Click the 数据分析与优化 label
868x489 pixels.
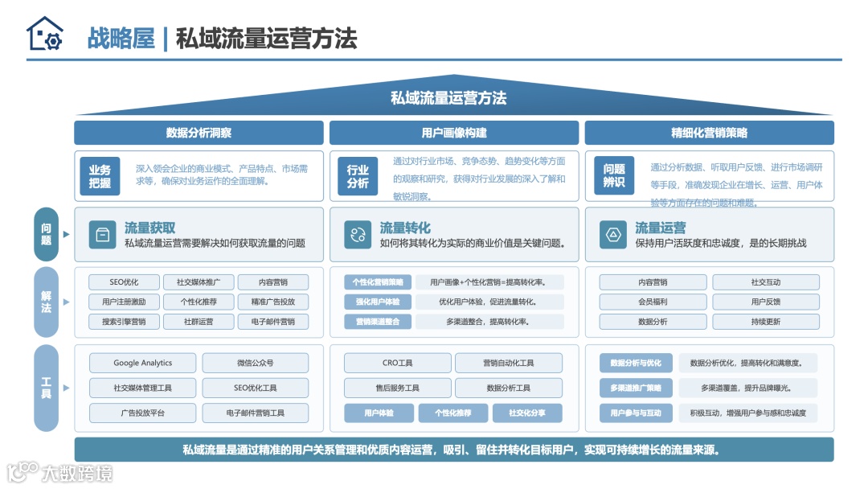tap(636, 363)
